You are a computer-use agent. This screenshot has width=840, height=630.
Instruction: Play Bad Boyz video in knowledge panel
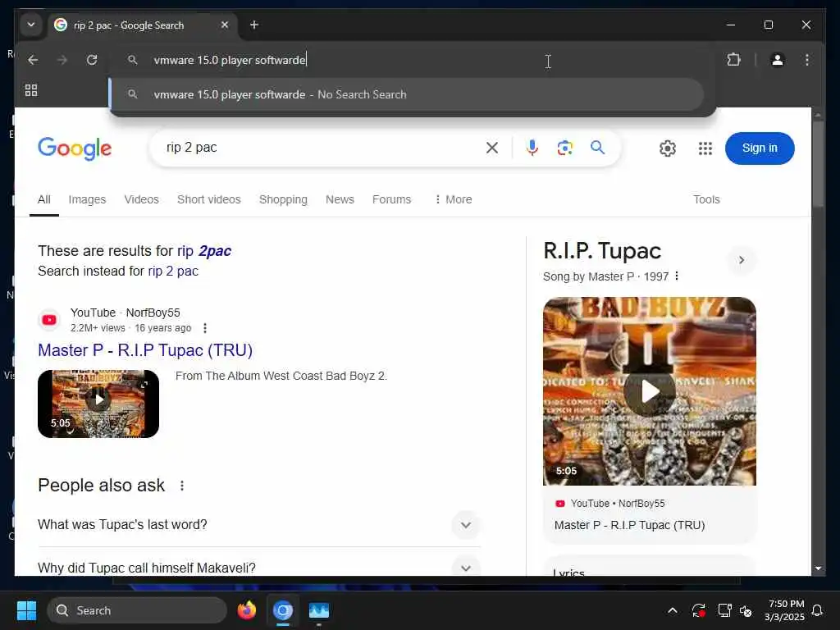coord(650,391)
